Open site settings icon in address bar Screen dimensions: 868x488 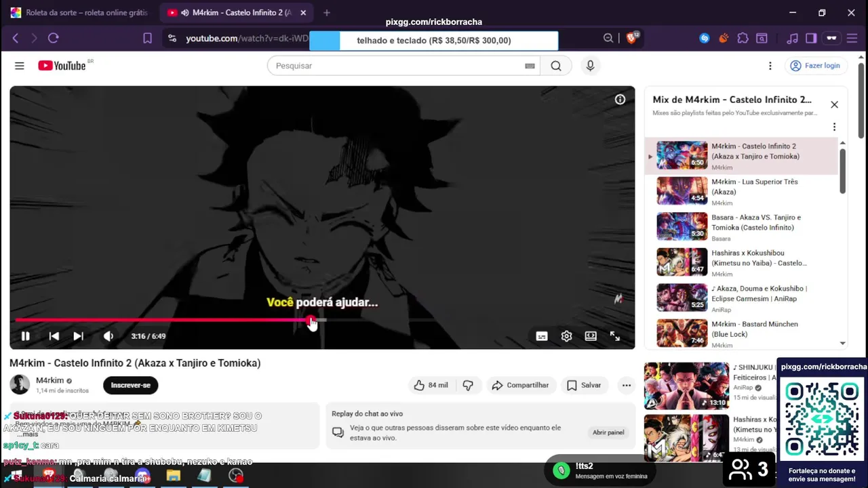[x=172, y=39]
